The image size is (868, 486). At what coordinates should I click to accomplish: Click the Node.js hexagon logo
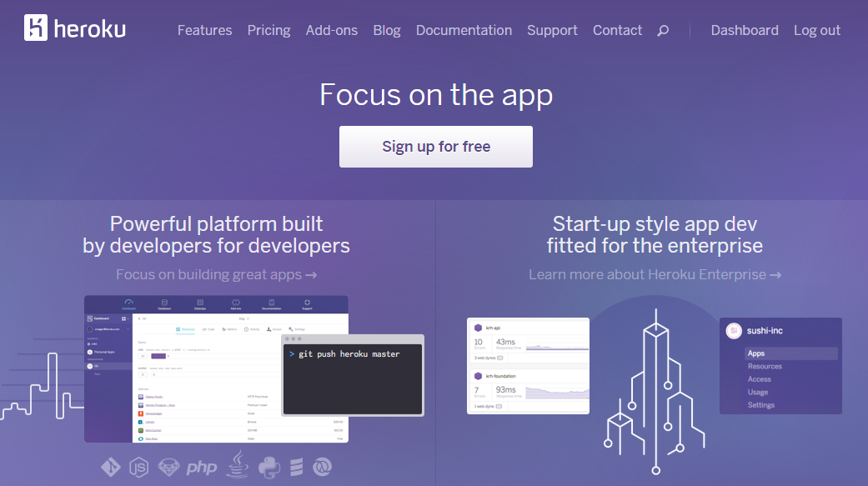click(139, 468)
